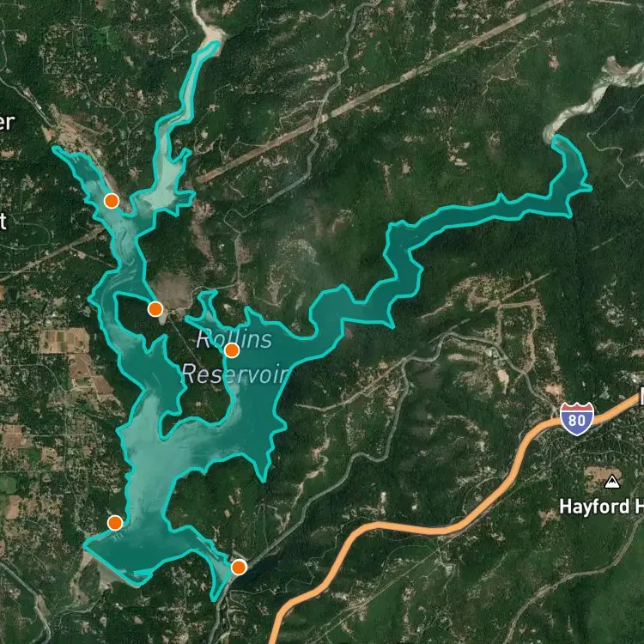The image size is (644, 644).
Task: Click the Rollins Reservoir map label
Action: (x=234, y=356)
